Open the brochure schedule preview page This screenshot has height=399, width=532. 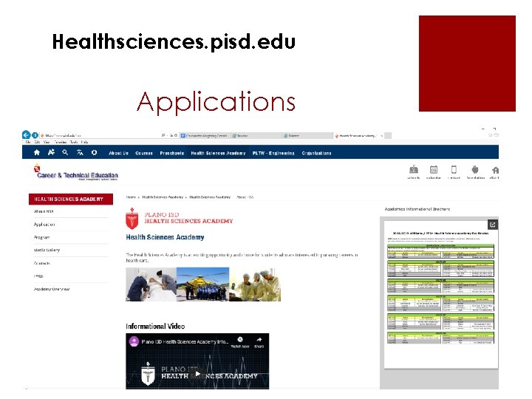coord(440,293)
